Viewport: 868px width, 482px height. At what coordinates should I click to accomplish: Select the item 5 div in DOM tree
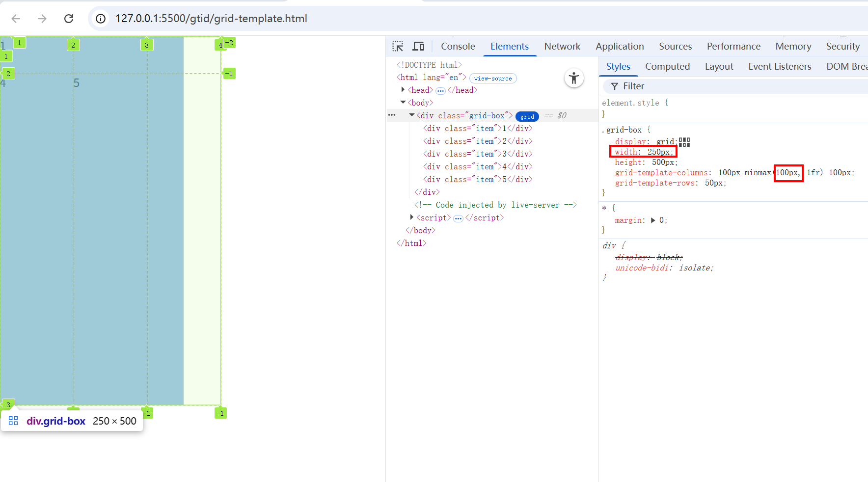click(x=478, y=179)
